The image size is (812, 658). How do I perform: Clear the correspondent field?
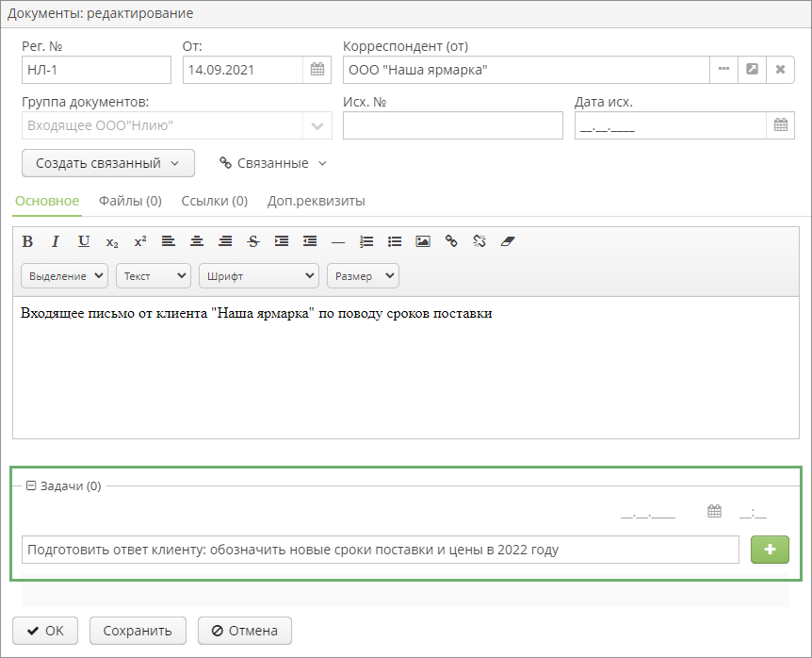pyautogui.click(x=780, y=70)
